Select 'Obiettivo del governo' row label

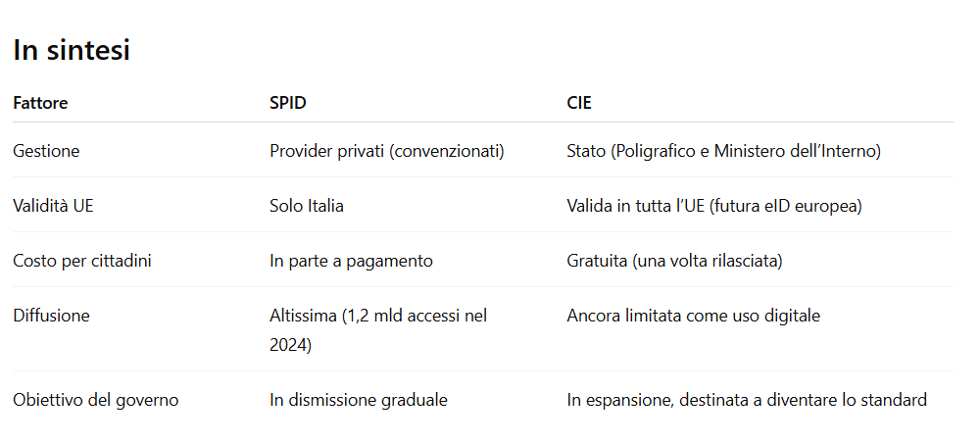pyautogui.click(x=96, y=400)
